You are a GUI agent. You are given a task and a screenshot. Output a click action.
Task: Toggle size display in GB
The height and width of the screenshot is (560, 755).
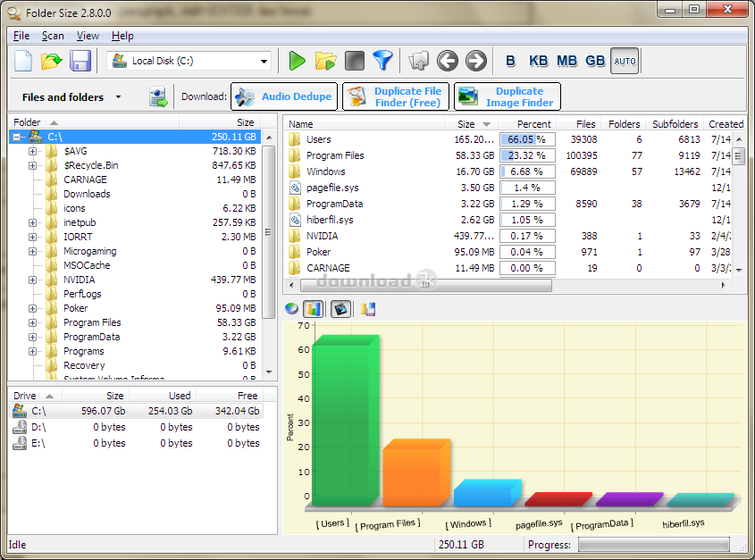pyautogui.click(x=595, y=61)
